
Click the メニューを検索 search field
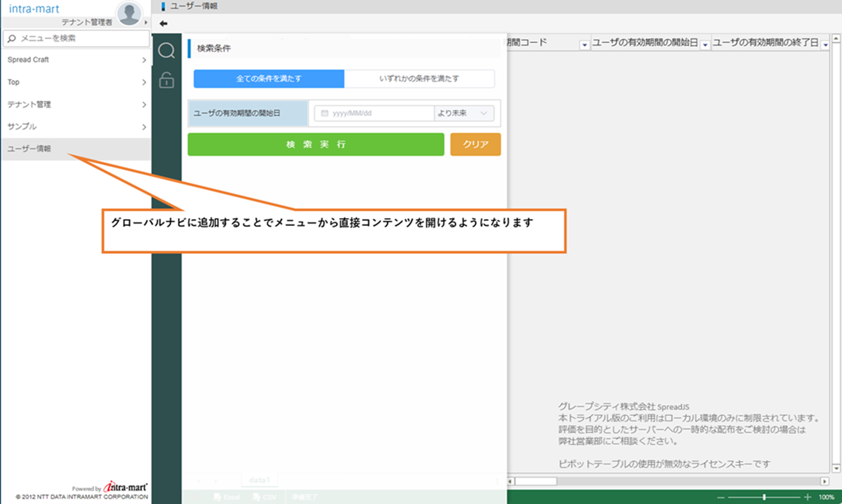tap(81, 38)
